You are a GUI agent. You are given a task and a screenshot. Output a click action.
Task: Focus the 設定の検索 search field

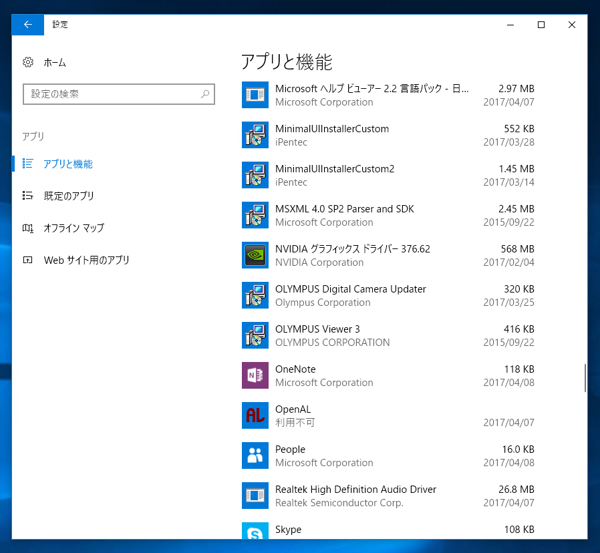tap(119, 94)
